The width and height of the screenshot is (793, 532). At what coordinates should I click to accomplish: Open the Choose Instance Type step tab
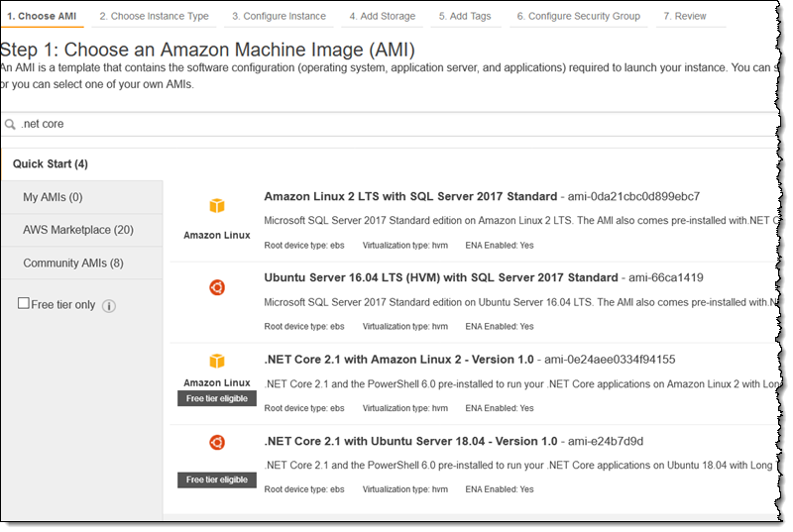pos(154,17)
